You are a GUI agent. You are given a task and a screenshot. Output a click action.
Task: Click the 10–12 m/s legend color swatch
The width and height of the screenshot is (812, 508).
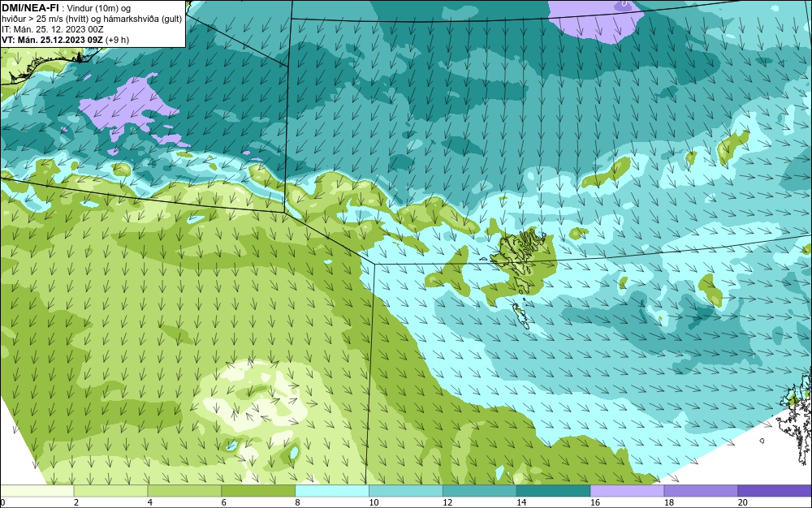[x=406, y=490]
